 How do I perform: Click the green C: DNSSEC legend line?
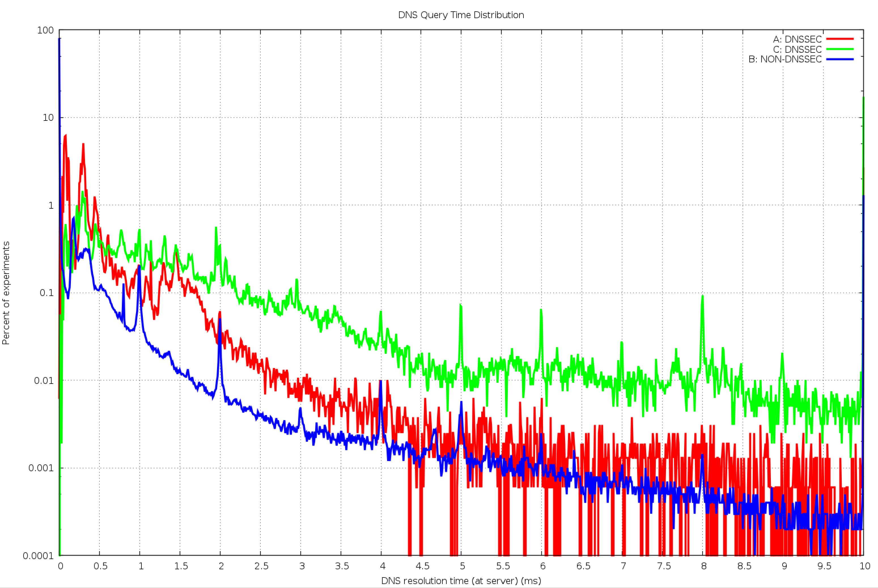click(x=840, y=49)
